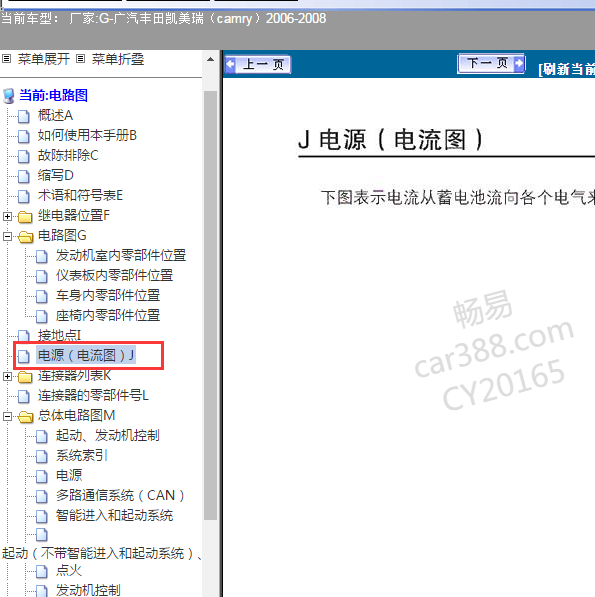595x597 pixels.
Task: Click the tree root icon next to 当前:电路图
Action: [9, 96]
